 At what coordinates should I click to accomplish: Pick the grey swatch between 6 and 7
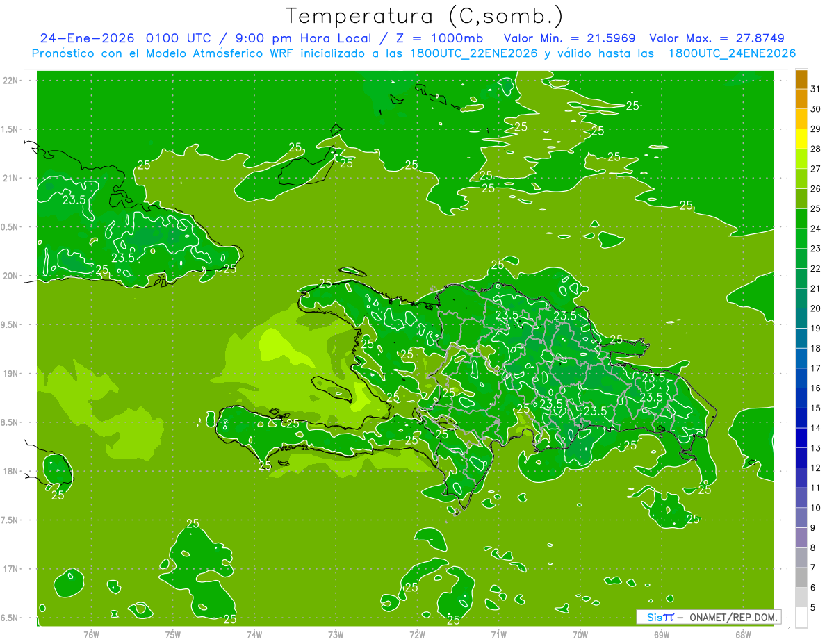[801, 578]
